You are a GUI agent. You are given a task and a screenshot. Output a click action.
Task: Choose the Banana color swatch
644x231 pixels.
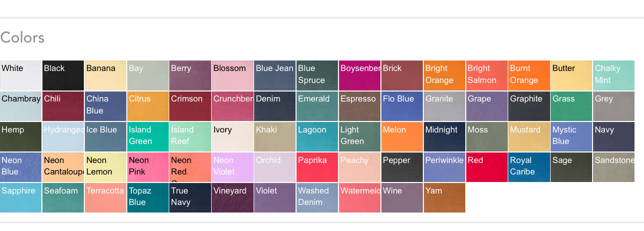(105, 75)
